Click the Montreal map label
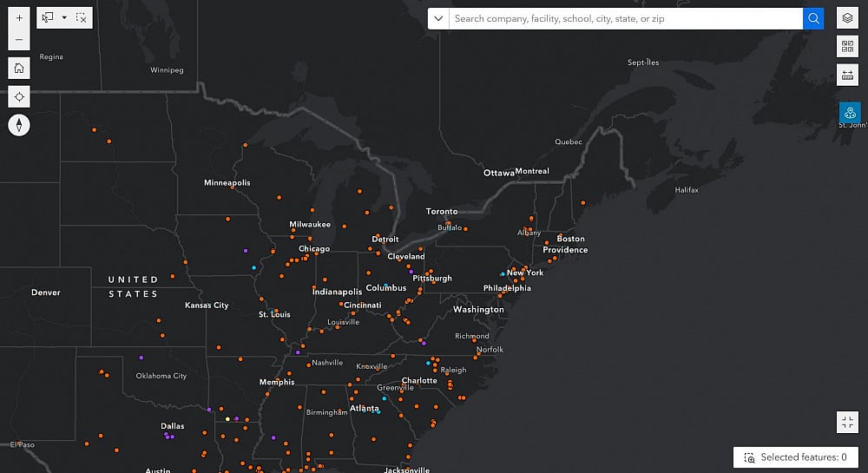Screen dimensions: 868x473 pos(532,171)
